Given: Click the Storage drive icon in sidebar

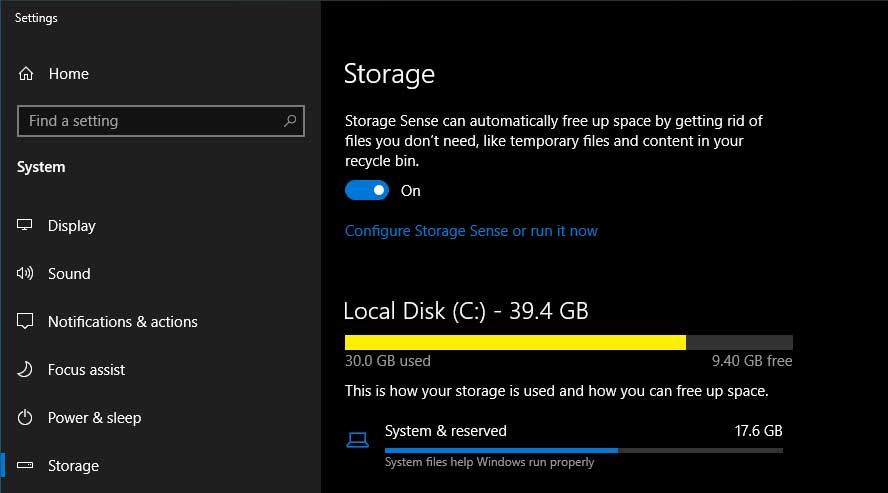Looking at the screenshot, I should coord(25,465).
